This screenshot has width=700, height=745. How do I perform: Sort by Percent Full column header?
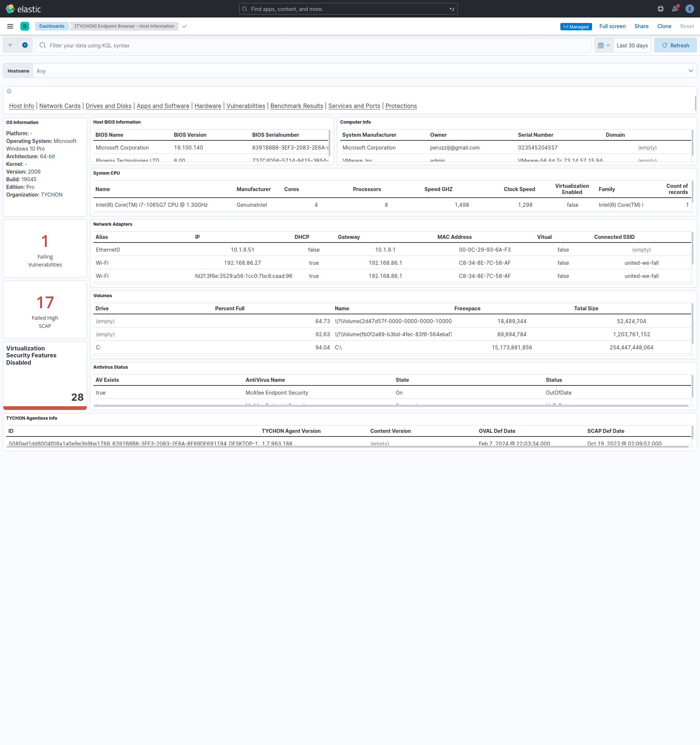point(230,309)
